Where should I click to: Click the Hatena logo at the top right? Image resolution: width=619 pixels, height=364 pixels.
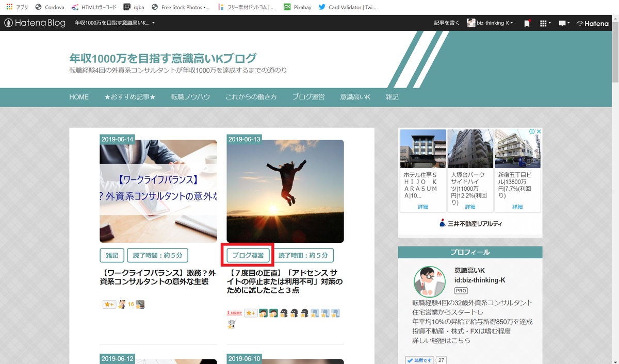[592, 23]
